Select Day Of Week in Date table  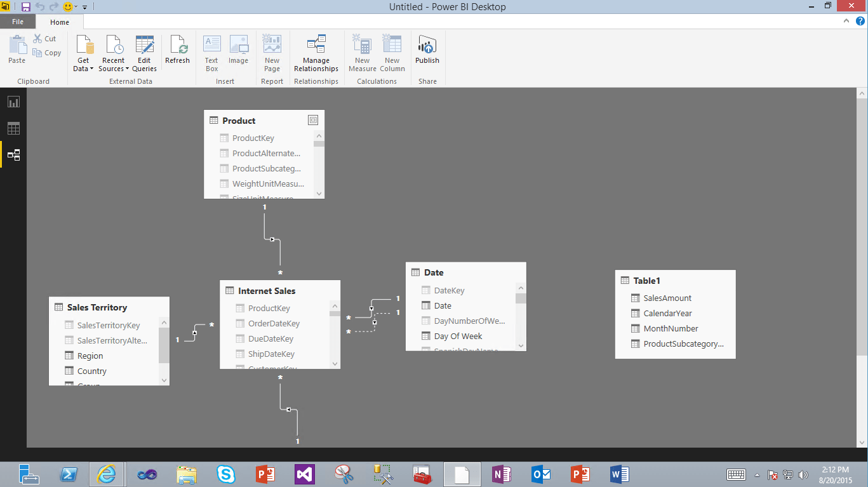[458, 336]
